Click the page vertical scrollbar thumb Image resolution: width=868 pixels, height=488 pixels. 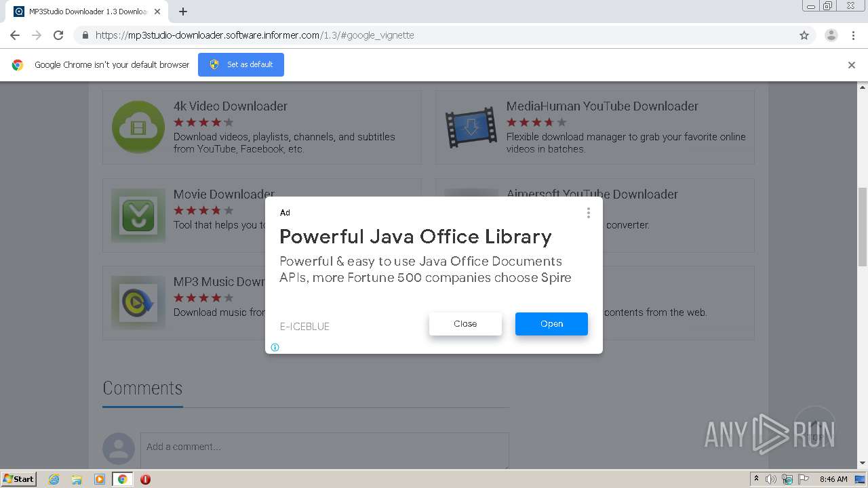pyautogui.click(x=863, y=227)
